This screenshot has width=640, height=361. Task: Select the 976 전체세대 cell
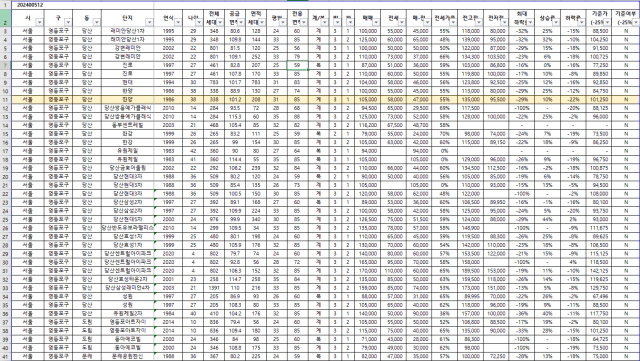pyautogui.click(x=214, y=219)
